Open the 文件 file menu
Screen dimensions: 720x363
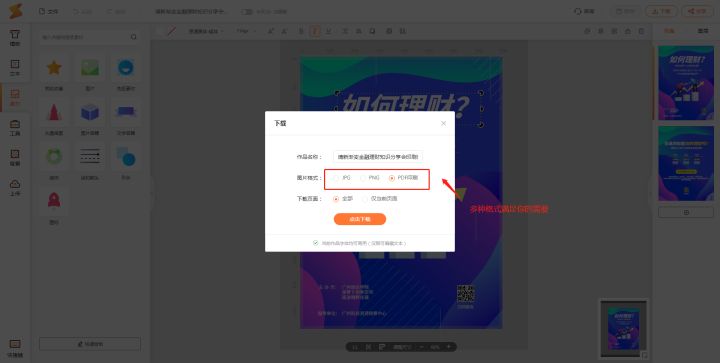(48, 11)
